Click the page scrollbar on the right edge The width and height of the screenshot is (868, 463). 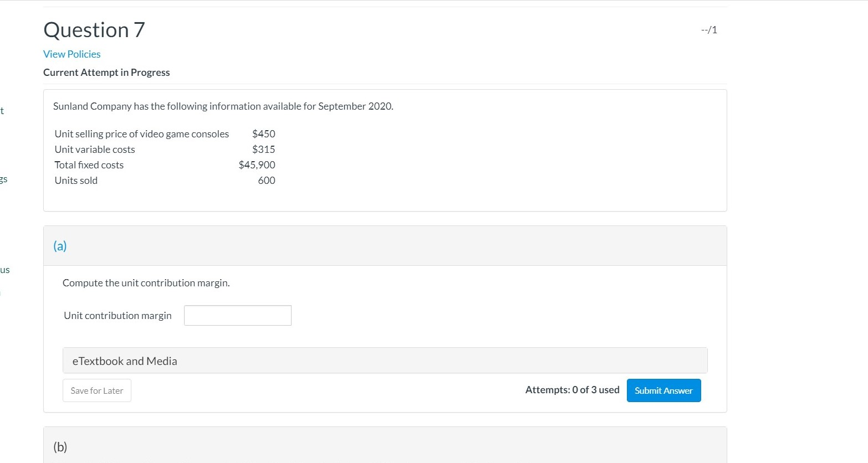[x=862, y=222]
